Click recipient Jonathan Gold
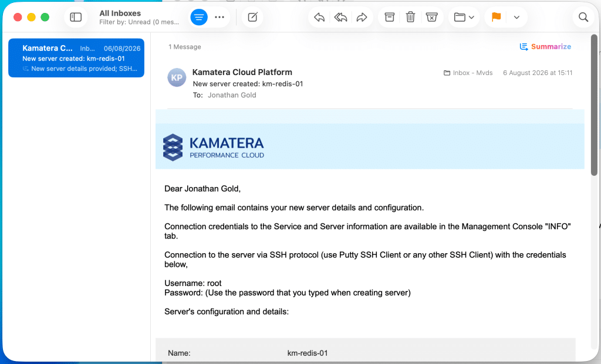The width and height of the screenshot is (601, 364). pos(232,96)
